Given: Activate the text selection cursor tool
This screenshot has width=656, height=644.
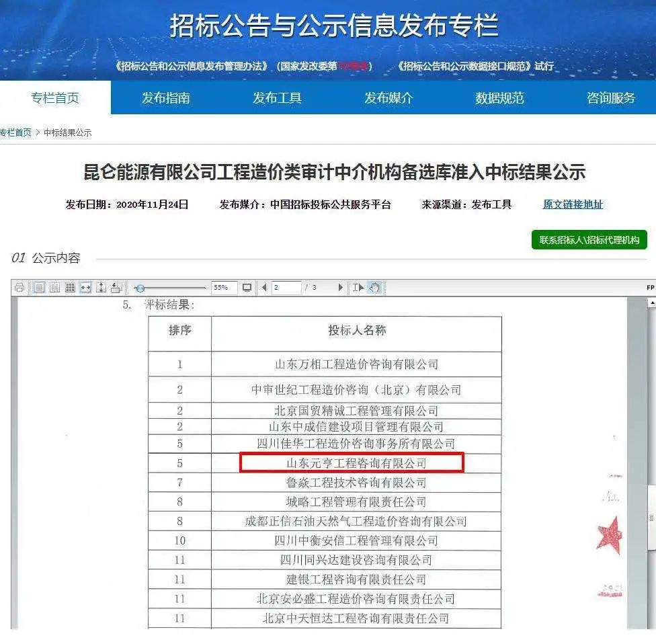Looking at the screenshot, I should click(x=358, y=288).
